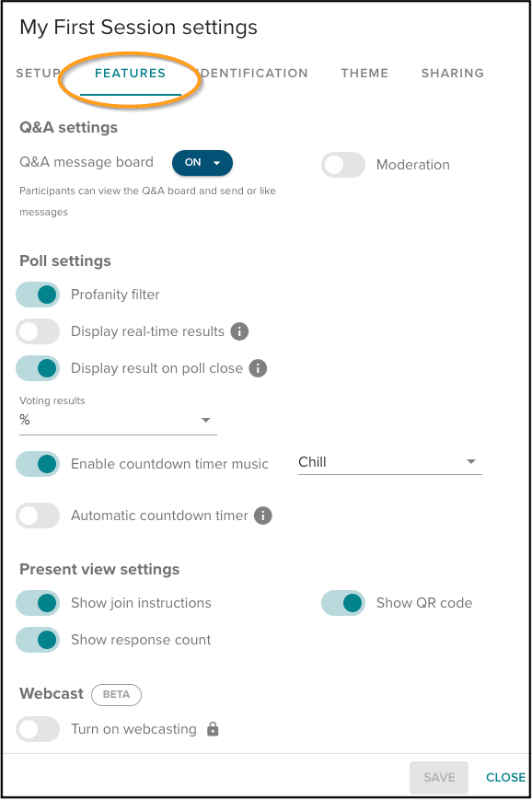Turn off Display result on poll close
The height and width of the screenshot is (800, 532).
tap(38, 368)
